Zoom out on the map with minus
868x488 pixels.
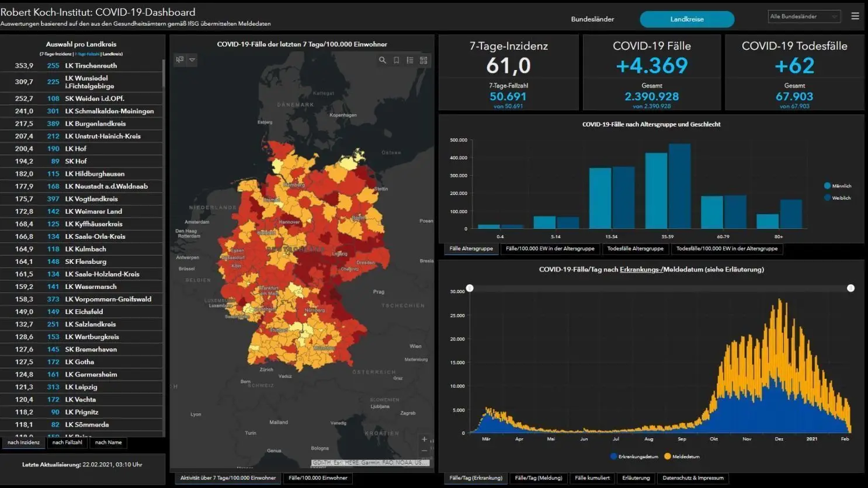[x=424, y=451]
